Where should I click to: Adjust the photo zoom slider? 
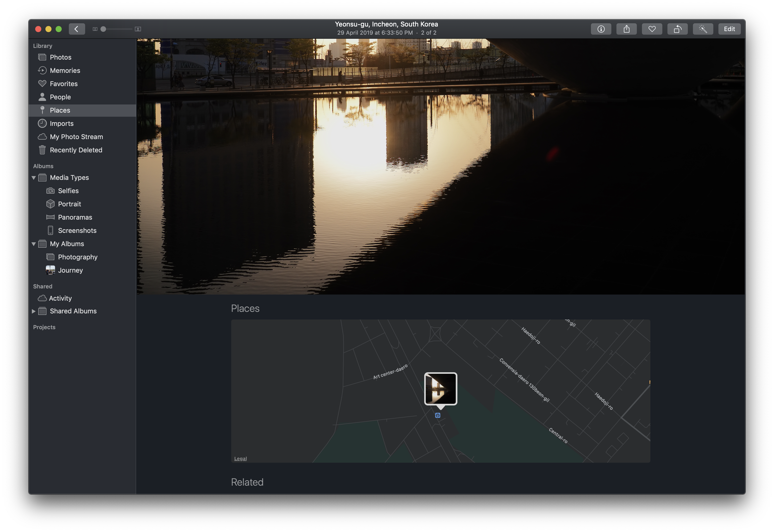tap(103, 29)
